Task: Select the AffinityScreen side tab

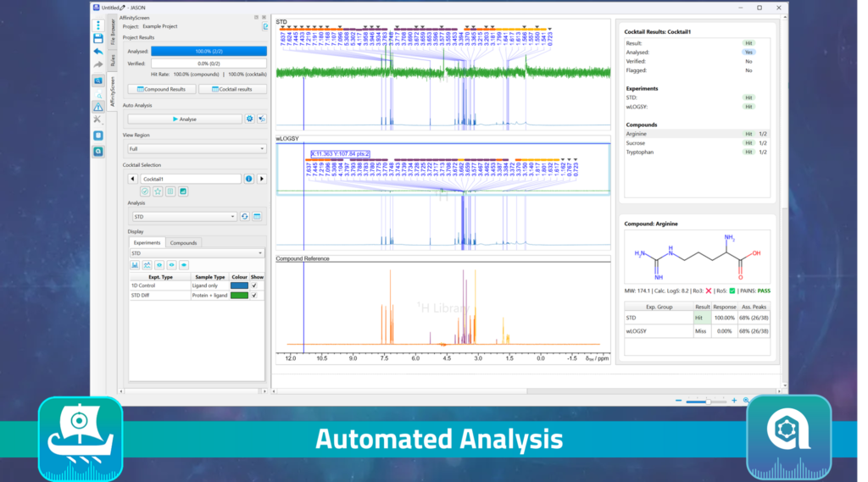Action: 114,92
